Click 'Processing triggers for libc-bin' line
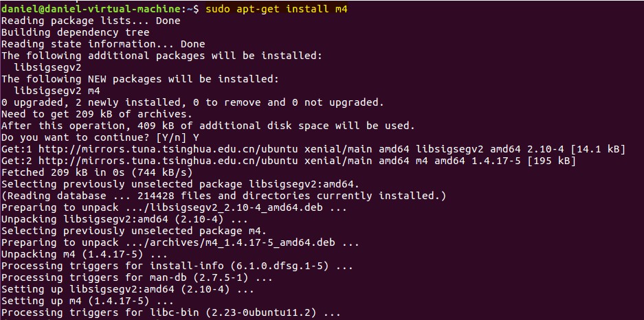Image resolution: width=644 pixels, height=320 pixels. [170, 312]
